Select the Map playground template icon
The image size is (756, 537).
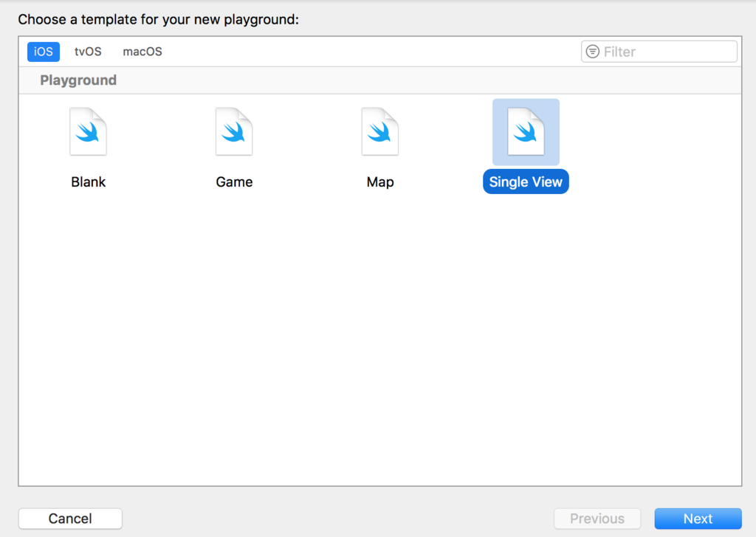(380, 131)
